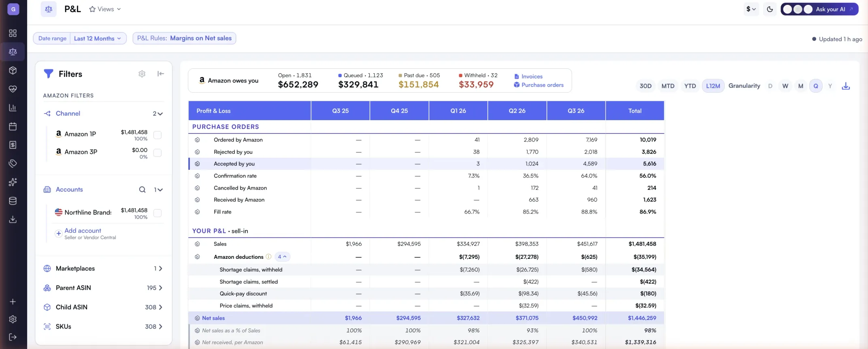Open the settings gear in the sidebar

[x=13, y=319]
